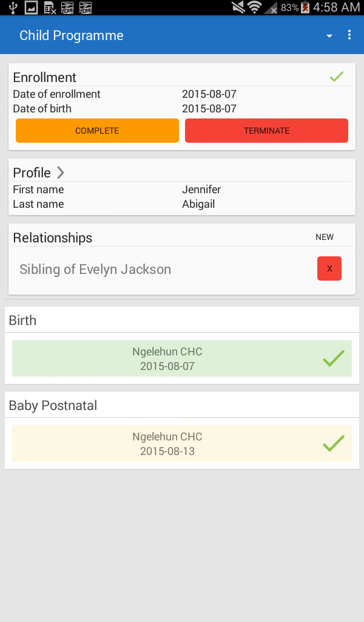Viewport: 364px width, 622px height.
Task: Delete the Evelyn Jackson relationship with X
Action: point(329,268)
